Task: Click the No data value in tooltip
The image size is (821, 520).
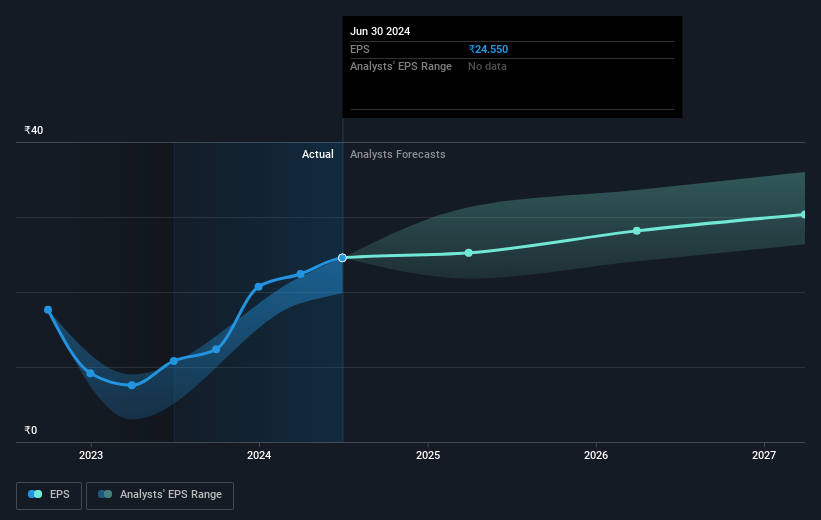Action: click(x=487, y=67)
